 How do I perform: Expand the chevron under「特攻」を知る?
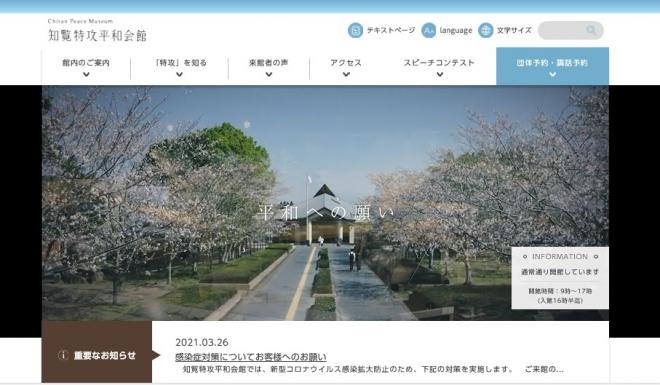180,74
